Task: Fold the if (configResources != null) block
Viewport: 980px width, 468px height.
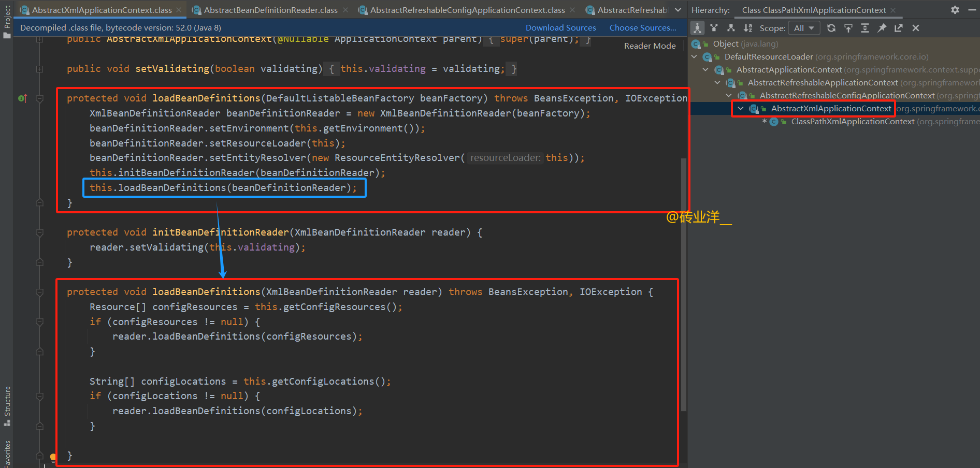Action: pyautogui.click(x=40, y=322)
